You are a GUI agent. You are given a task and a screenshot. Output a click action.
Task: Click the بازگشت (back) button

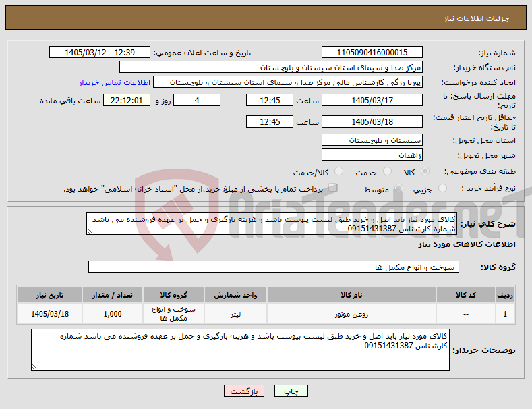(x=244, y=391)
